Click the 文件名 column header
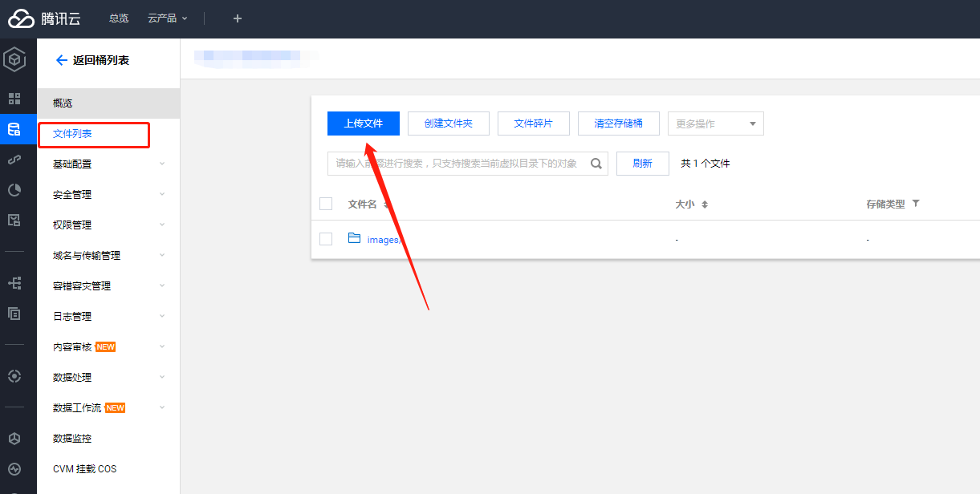 (x=363, y=204)
